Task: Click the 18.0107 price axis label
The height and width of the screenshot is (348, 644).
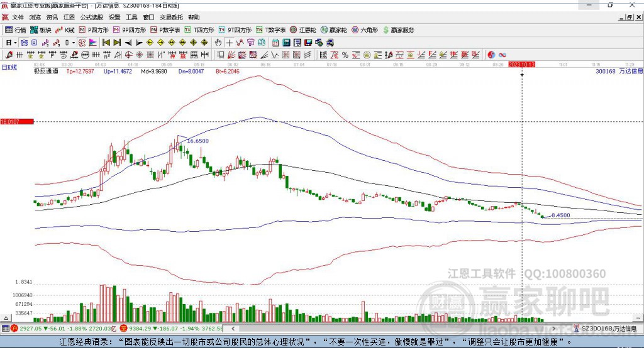Action: pyautogui.click(x=17, y=122)
